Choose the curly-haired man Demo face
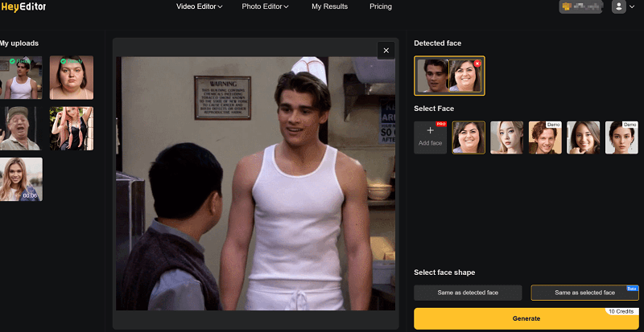This screenshot has width=644, height=332. click(545, 137)
